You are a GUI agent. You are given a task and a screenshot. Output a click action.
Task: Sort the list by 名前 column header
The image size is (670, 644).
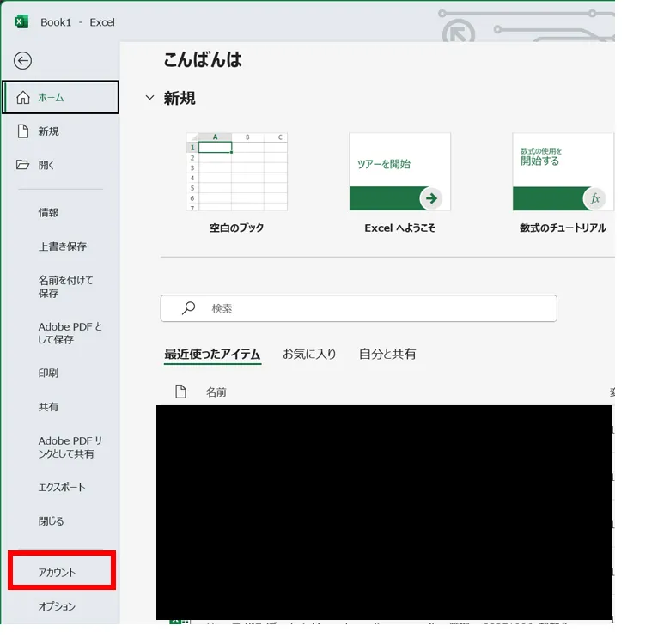[216, 392]
